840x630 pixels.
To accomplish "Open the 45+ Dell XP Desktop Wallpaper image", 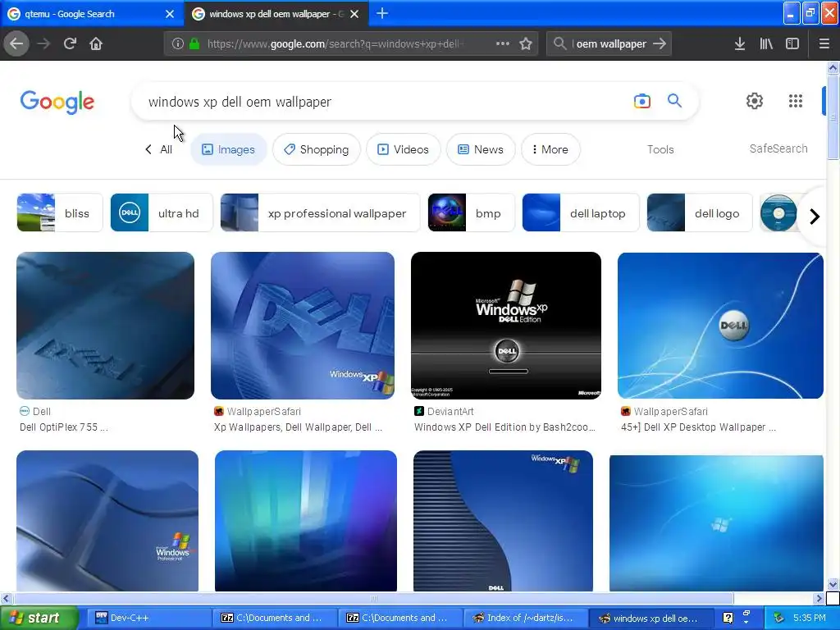I will tap(720, 325).
